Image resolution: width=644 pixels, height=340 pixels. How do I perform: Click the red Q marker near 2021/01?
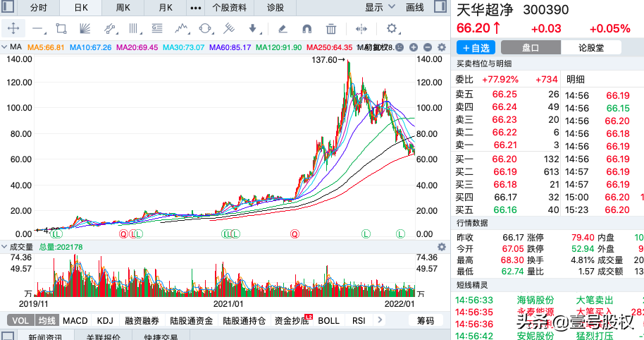(295, 234)
